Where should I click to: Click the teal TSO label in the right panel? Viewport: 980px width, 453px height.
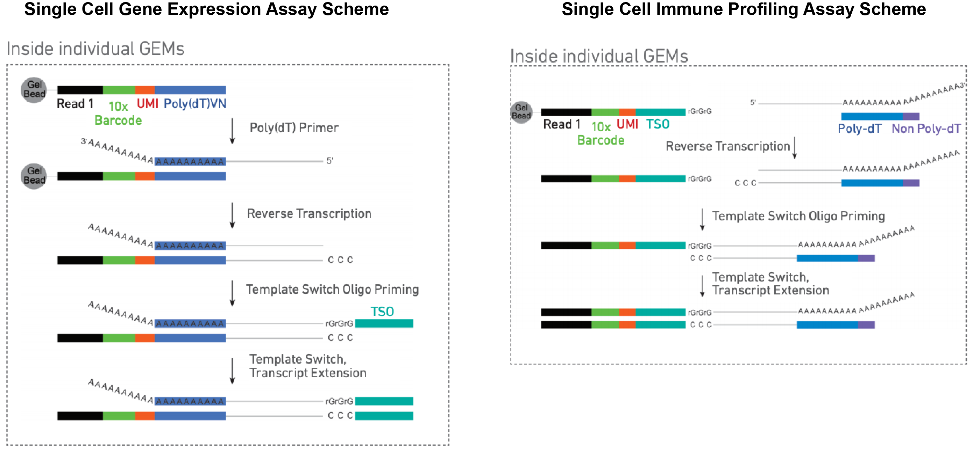coord(658,124)
